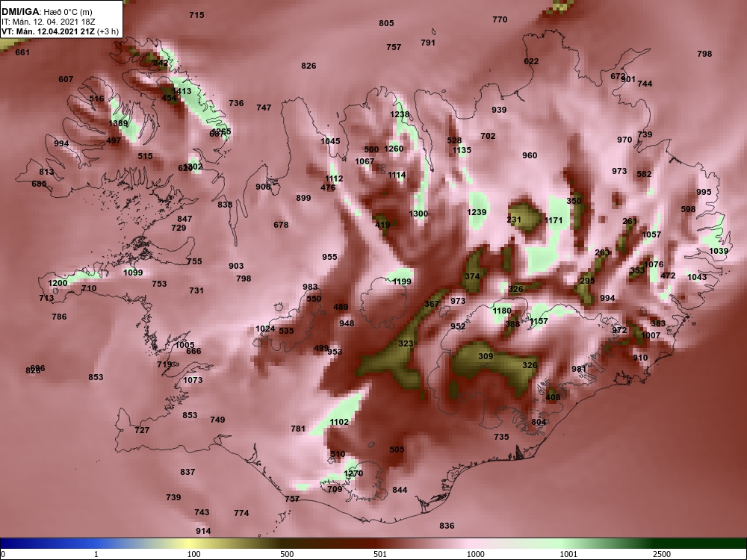This screenshot has height=560, width=747.
Task: Click map value 622
Action: [531, 61]
